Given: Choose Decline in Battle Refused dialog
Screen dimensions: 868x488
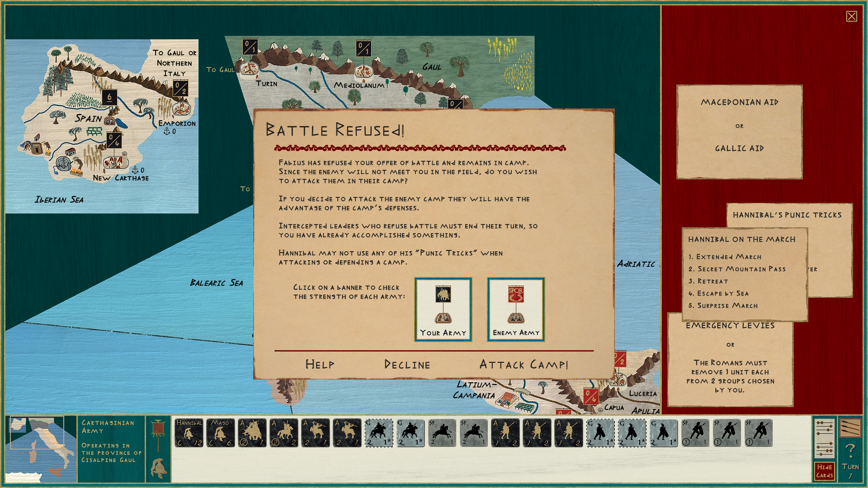Looking at the screenshot, I should [407, 364].
